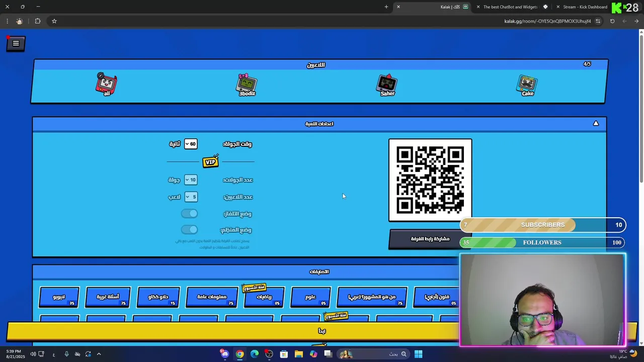The image size is (644, 362).
Task: Show hidden system tray icons
Action: point(99,354)
